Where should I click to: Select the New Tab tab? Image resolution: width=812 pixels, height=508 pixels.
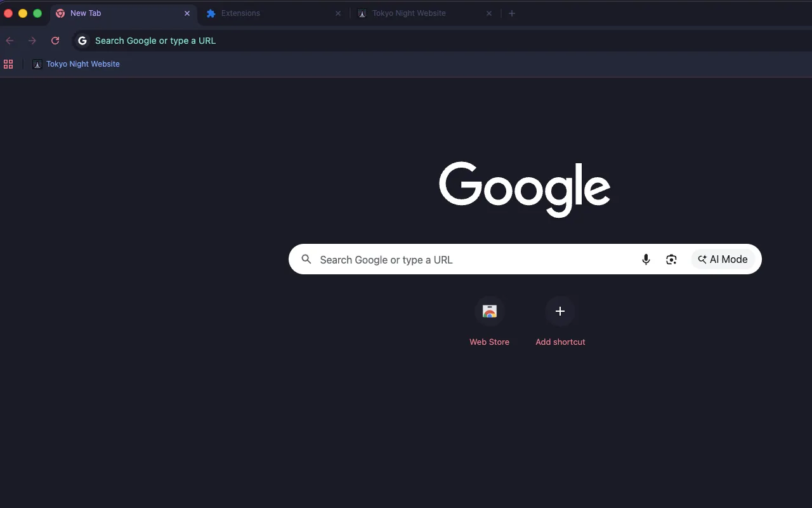coord(123,13)
